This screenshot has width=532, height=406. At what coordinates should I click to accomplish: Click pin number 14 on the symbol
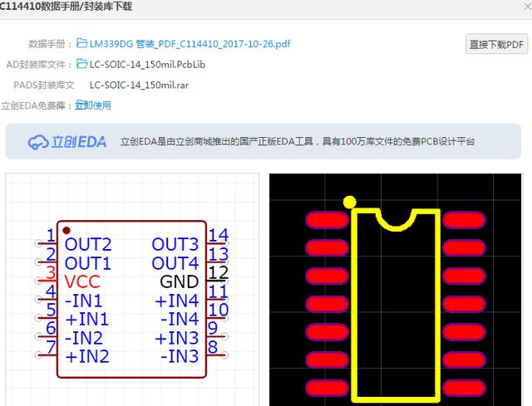pos(218,235)
